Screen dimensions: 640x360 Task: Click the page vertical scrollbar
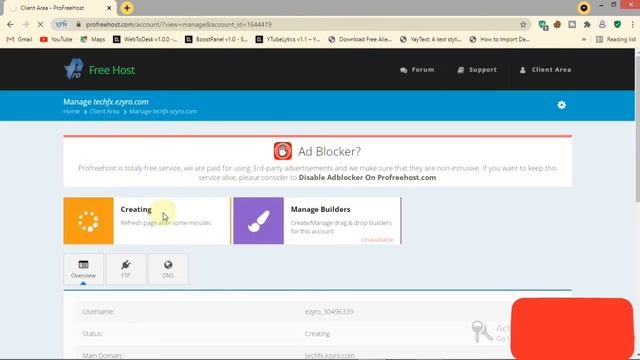[638, 129]
